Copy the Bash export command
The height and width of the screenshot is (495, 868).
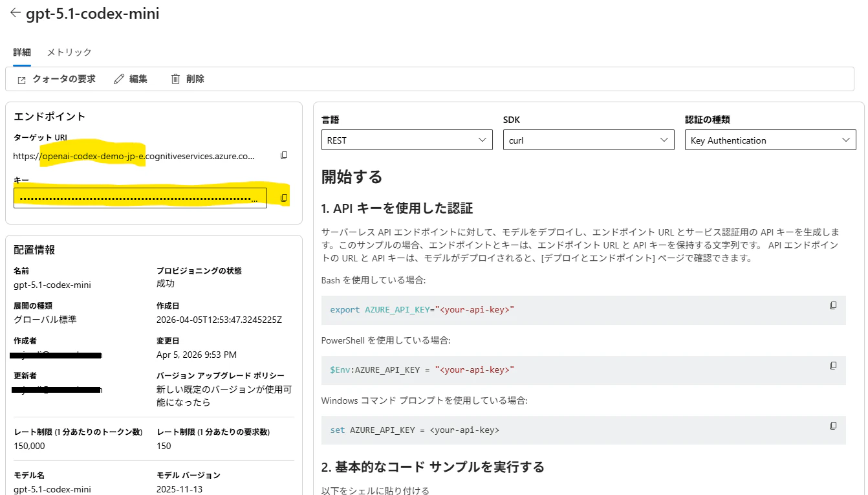(x=833, y=305)
